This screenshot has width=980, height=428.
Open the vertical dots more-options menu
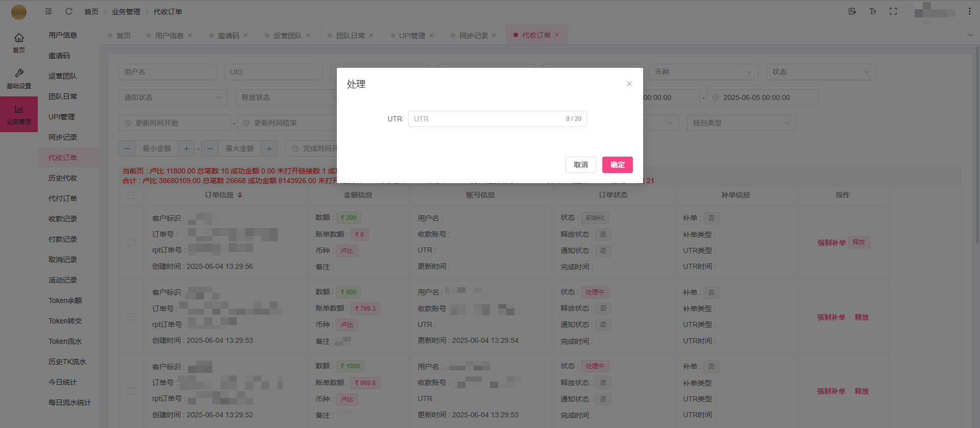[969, 11]
